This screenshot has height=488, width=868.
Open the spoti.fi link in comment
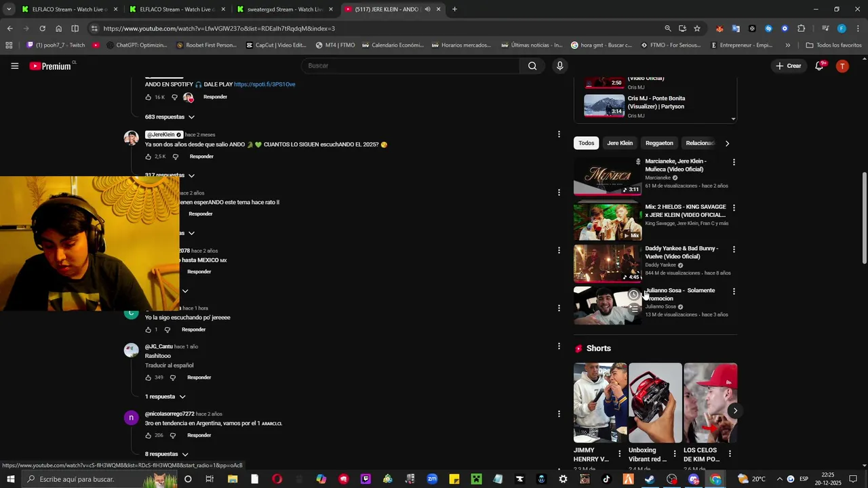coord(264,85)
